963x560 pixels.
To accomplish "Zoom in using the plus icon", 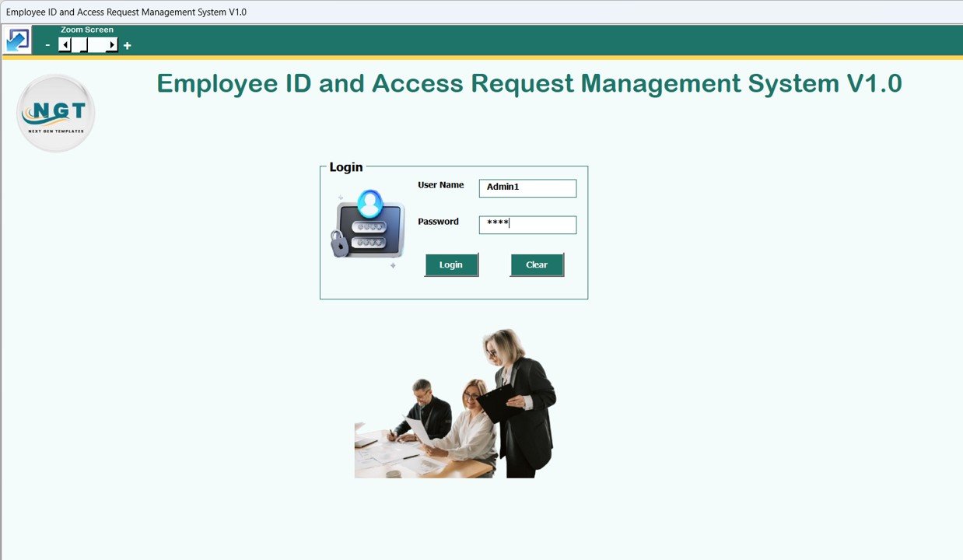I will (x=127, y=45).
